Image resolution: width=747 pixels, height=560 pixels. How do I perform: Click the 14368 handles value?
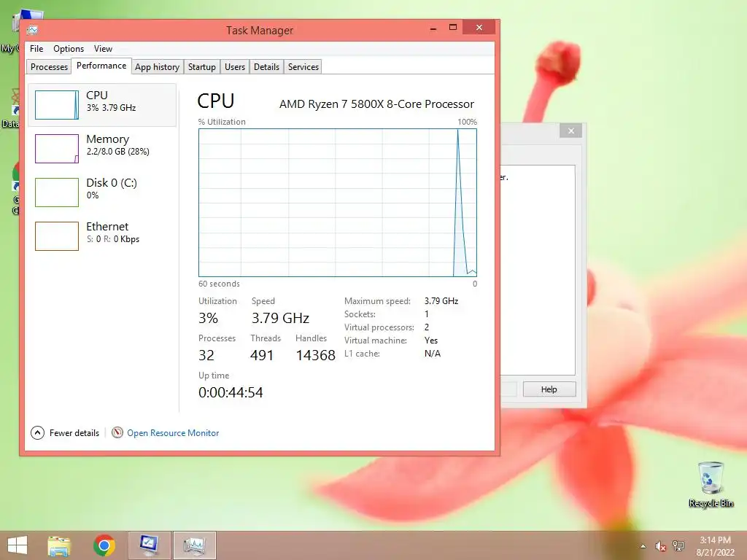(x=315, y=355)
